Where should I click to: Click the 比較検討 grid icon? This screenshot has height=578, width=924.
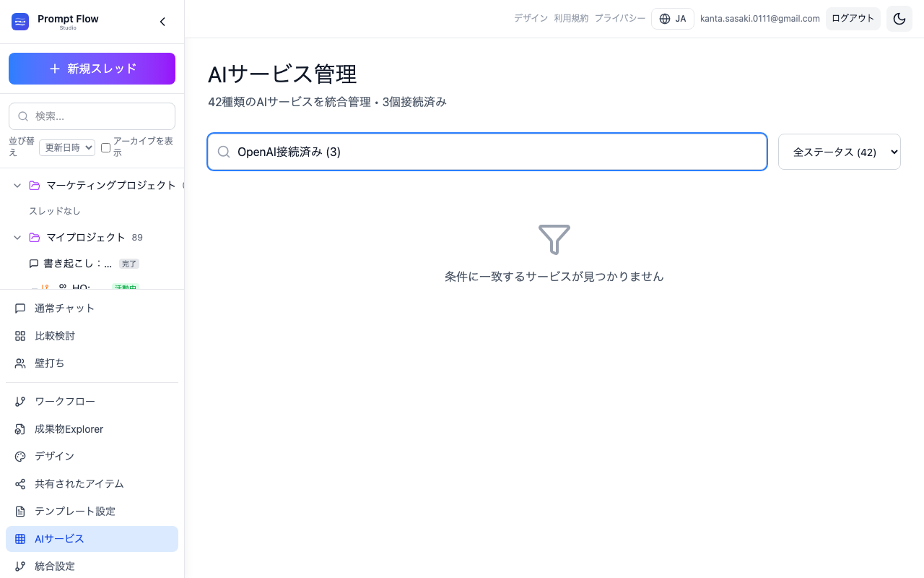pos(20,336)
